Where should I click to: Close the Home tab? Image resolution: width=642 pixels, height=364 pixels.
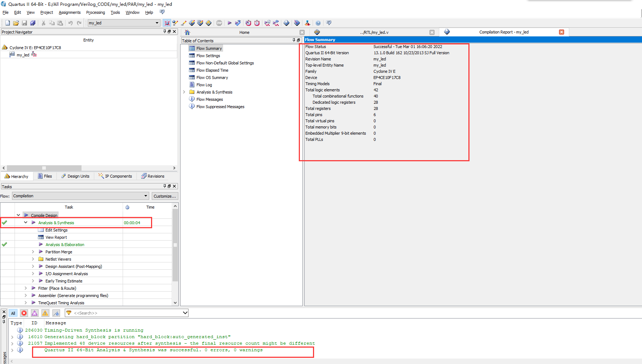[302, 32]
